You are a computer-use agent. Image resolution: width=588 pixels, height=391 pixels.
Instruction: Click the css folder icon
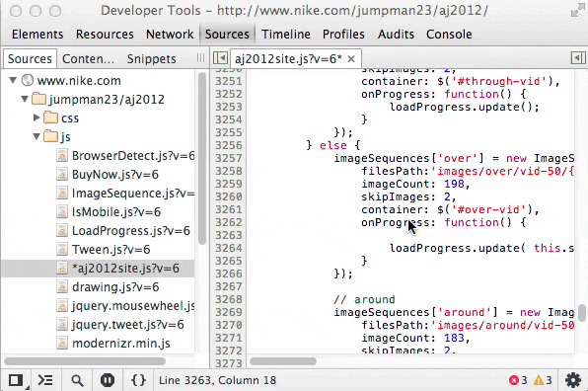[50, 117]
